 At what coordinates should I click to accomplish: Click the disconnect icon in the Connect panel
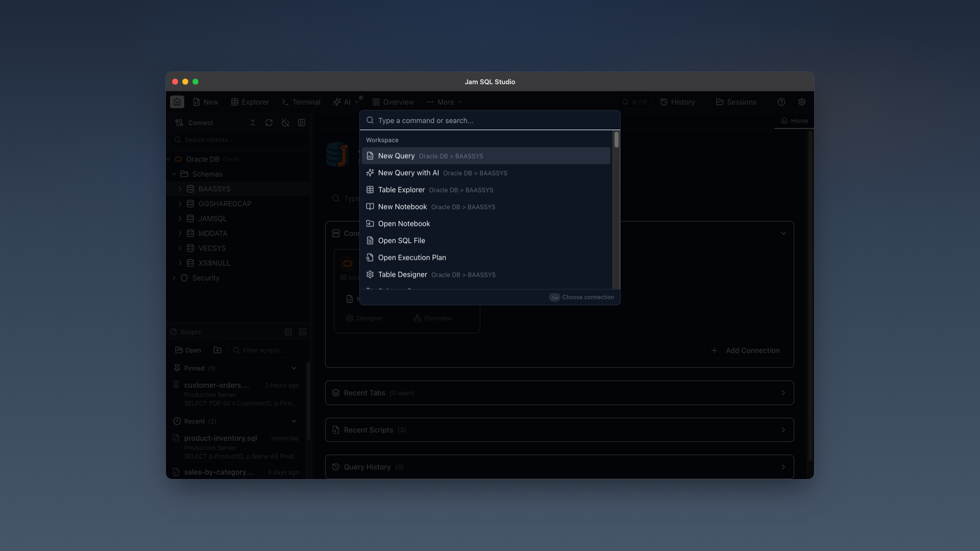point(285,123)
